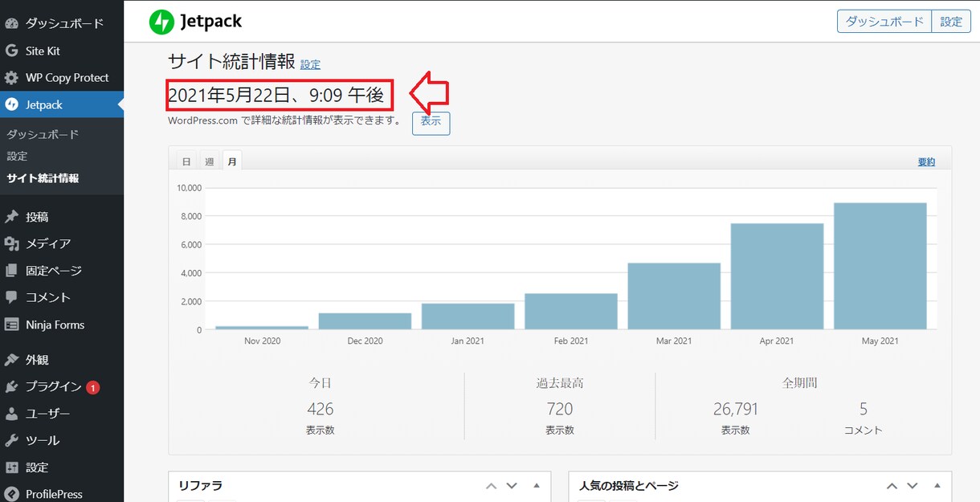Click the Mar 2021 chart bar
The height and width of the screenshot is (502, 980).
click(x=674, y=296)
